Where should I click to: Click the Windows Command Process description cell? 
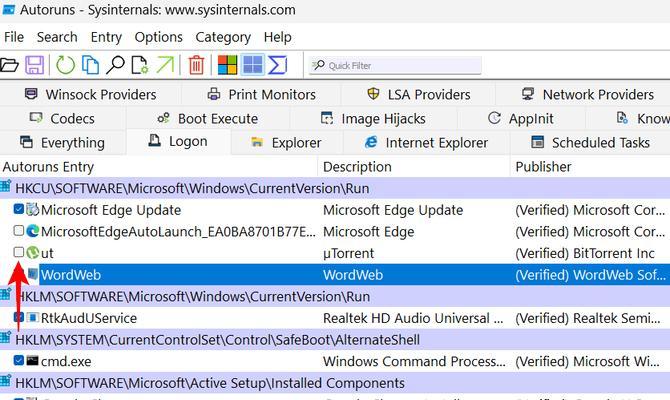(414, 361)
